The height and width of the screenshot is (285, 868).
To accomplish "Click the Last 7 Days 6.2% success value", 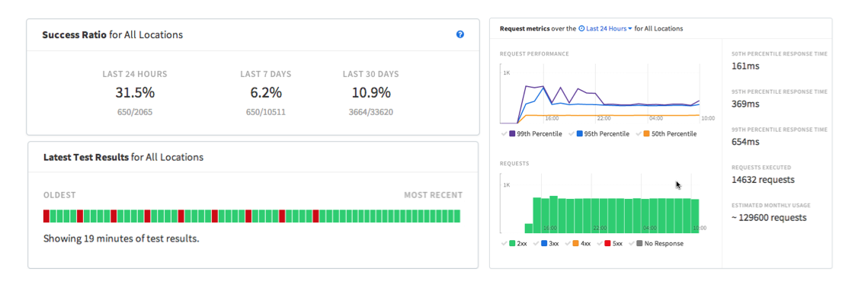I will tap(266, 92).
